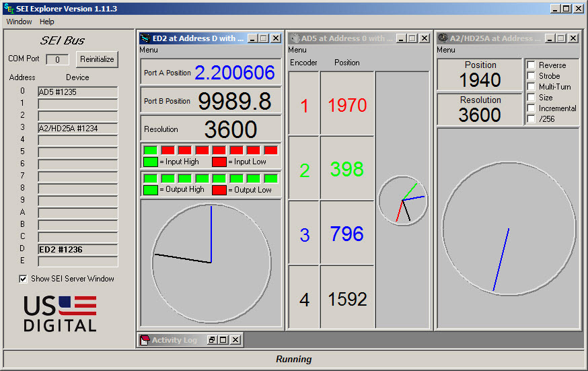Uncheck Show SEI Server Window

coord(24,279)
